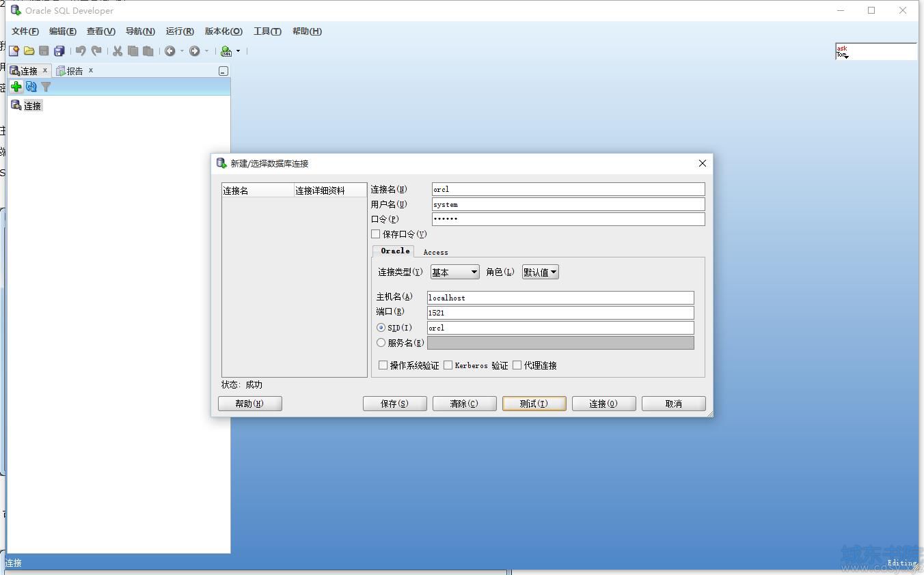Undo the last action

click(x=81, y=51)
